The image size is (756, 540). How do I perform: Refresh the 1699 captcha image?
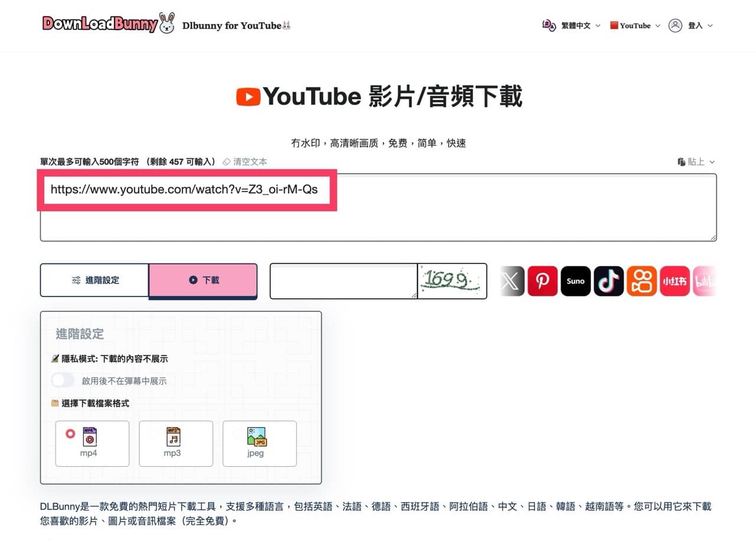(x=452, y=281)
